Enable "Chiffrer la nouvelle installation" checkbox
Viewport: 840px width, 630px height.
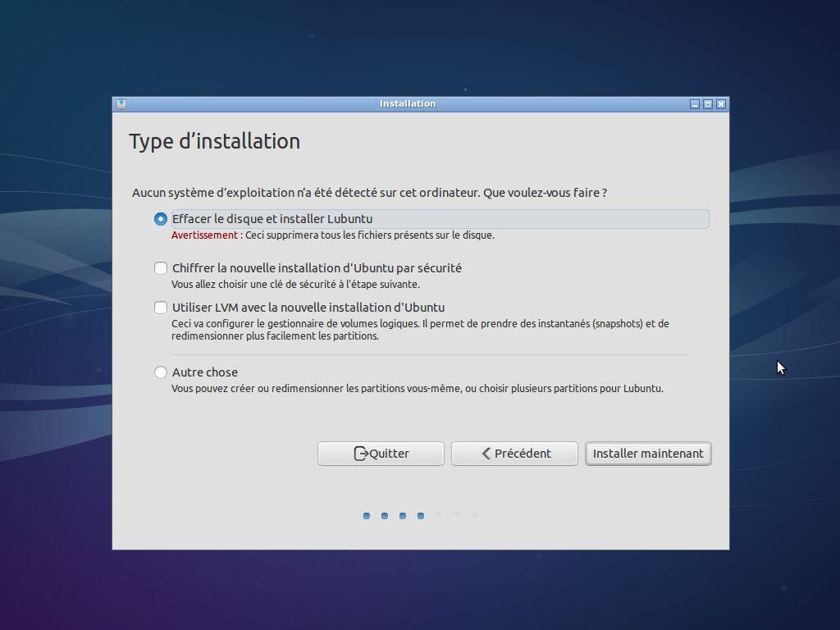(161, 268)
